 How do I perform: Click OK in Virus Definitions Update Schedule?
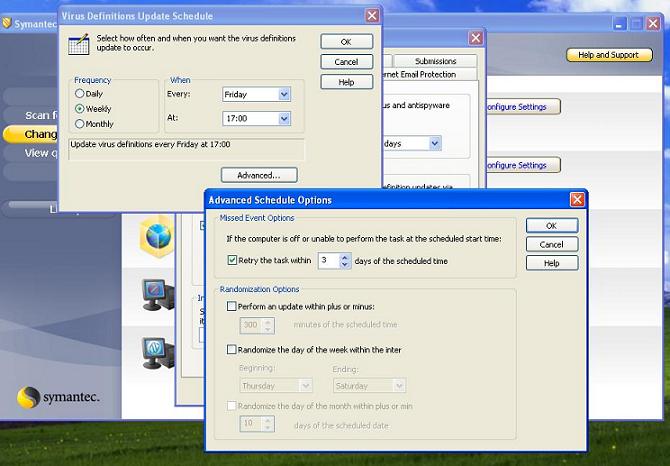coord(347,42)
